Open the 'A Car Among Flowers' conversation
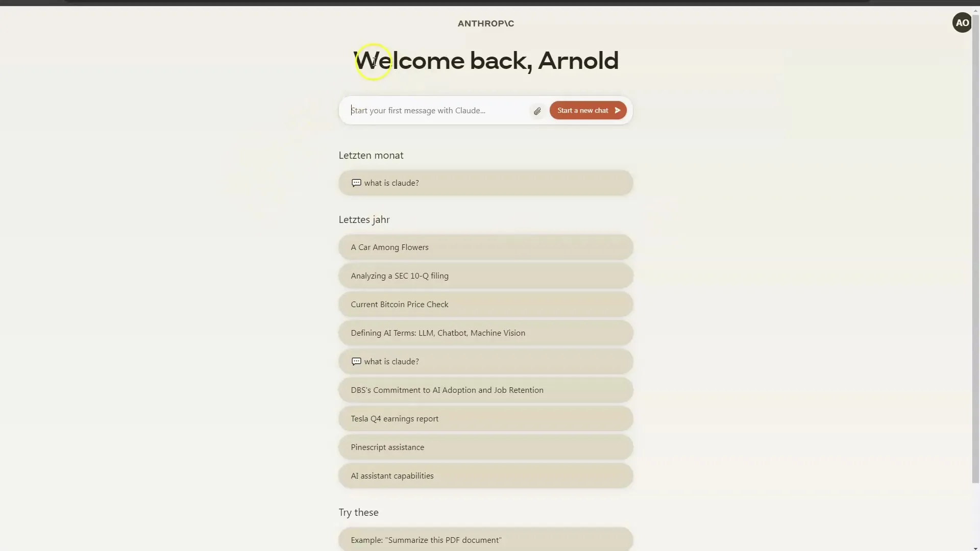980x551 pixels. [485, 247]
